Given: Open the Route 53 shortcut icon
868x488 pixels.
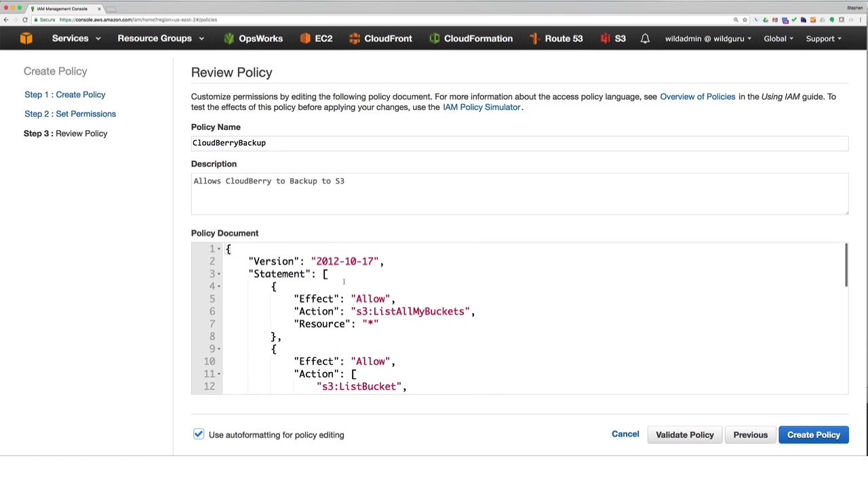Looking at the screenshot, I should click(534, 39).
